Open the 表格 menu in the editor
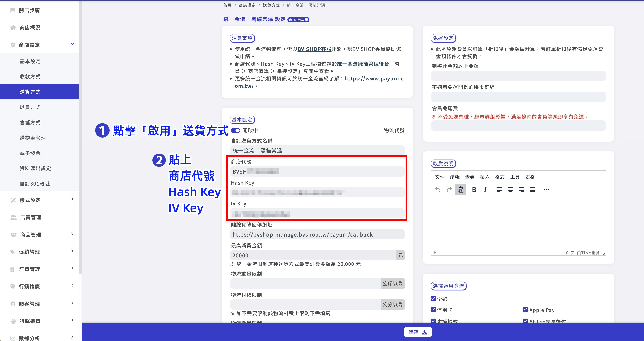 (x=530, y=177)
